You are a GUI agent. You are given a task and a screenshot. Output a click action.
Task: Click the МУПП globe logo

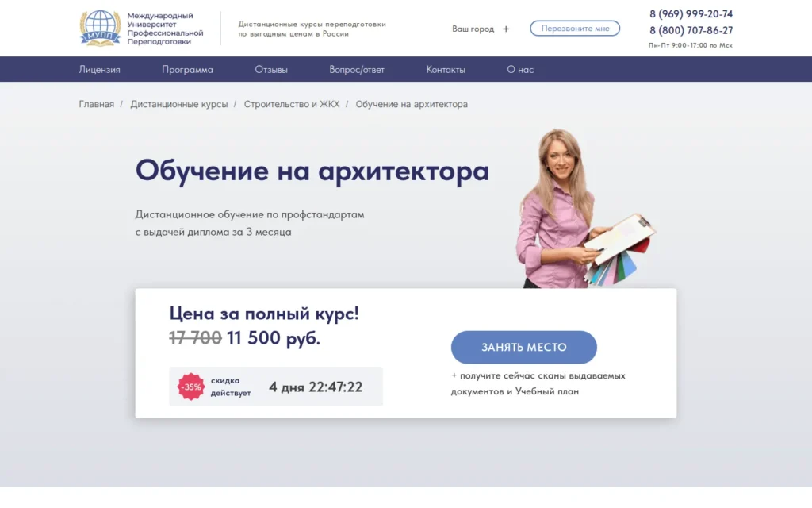pos(100,28)
